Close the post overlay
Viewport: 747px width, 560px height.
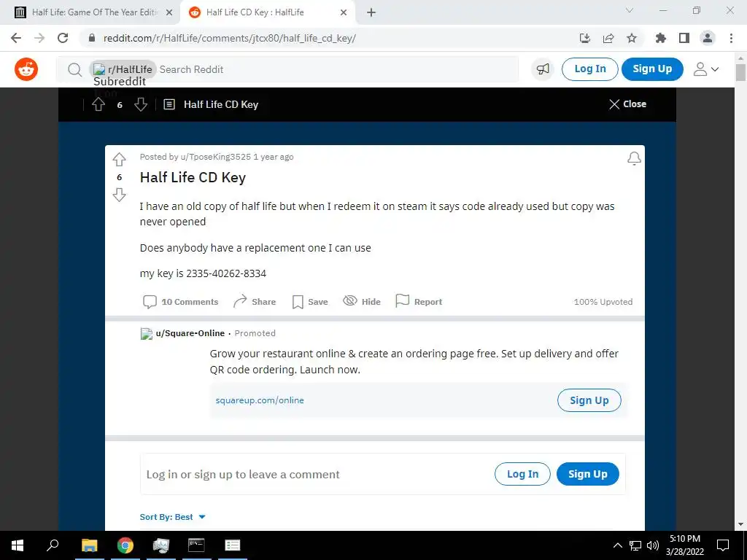tap(628, 104)
